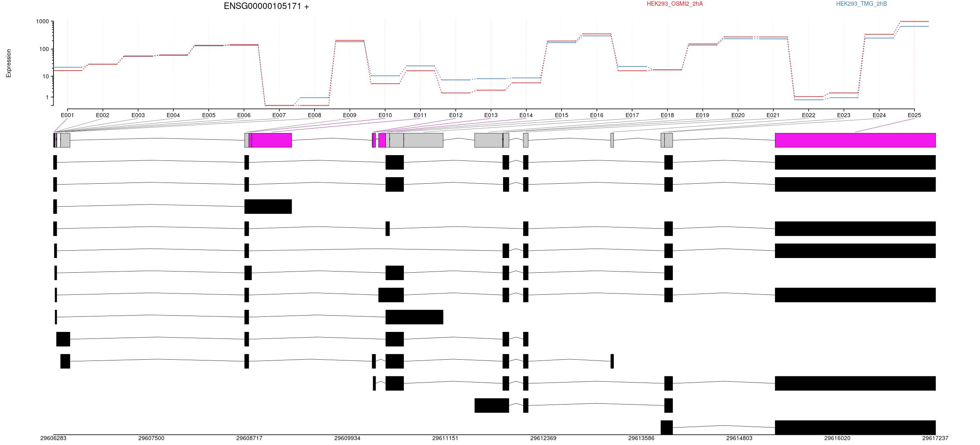Viewport: 980px width, 445px height.
Task: Click the blue expression line at E025
Action: coord(914,26)
